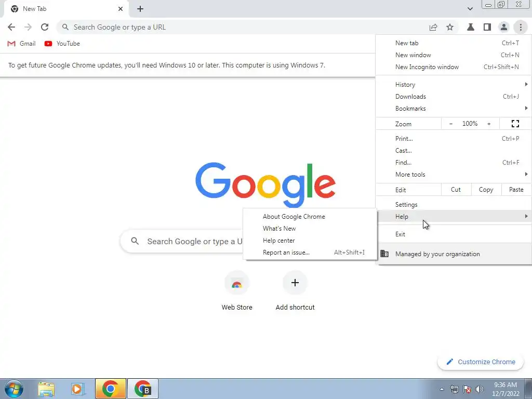Click Paste in the Edit row

pyautogui.click(x=516, y=190)
